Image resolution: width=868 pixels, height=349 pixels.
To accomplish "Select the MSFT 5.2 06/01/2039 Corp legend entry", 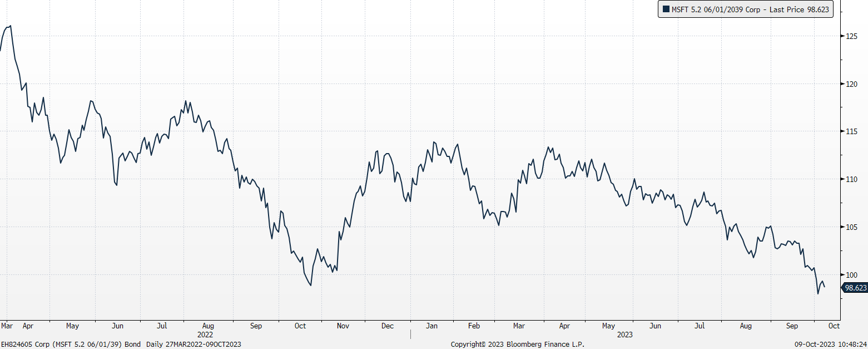I will click(x=746, y=9).
